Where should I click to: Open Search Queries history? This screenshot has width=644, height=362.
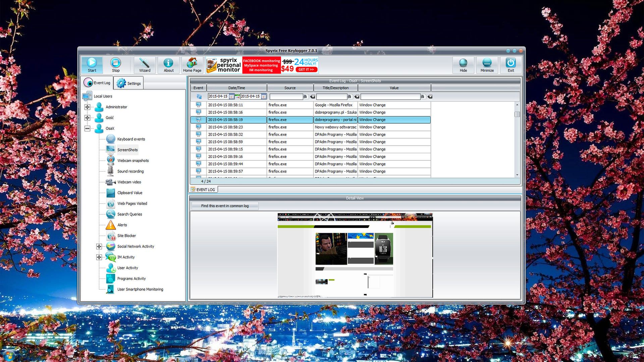click(x=129, y=214)
